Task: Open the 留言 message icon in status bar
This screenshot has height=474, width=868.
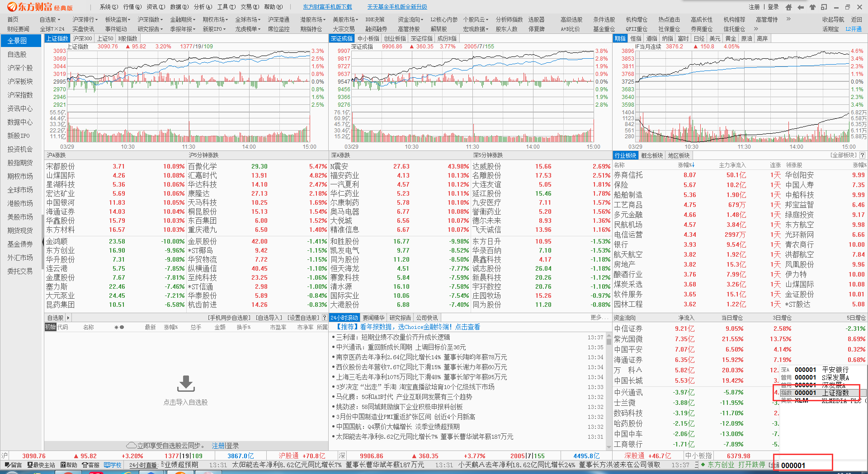Action: 7,465
